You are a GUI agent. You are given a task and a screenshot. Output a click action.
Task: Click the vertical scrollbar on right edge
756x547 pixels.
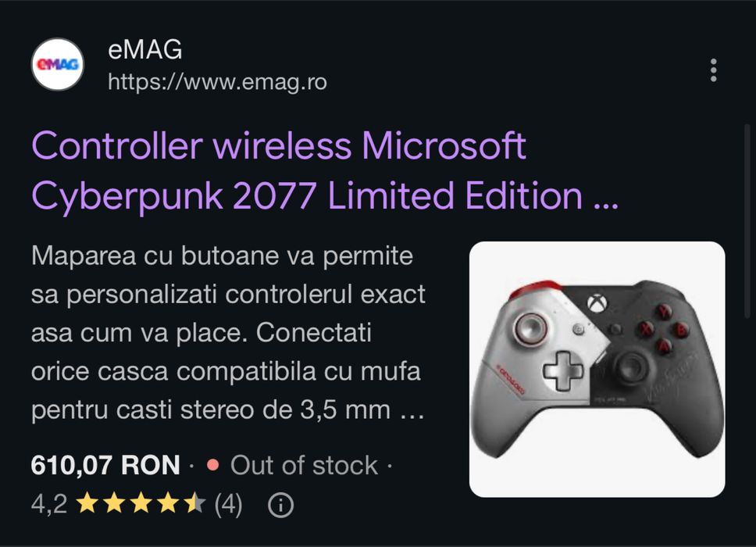pos(748,222)
